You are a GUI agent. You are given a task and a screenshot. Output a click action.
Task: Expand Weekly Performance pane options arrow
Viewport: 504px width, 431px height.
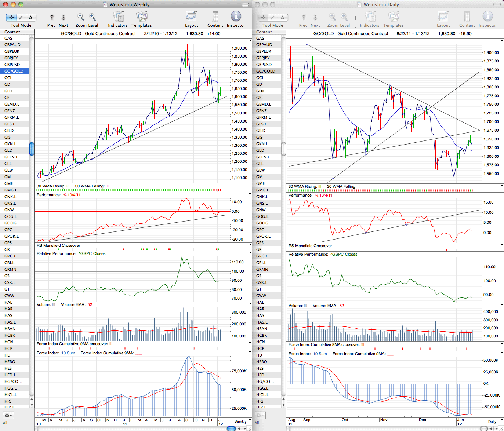(250, 194)
